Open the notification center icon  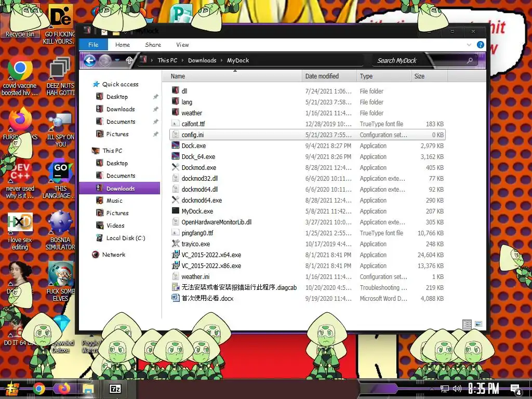516,390
